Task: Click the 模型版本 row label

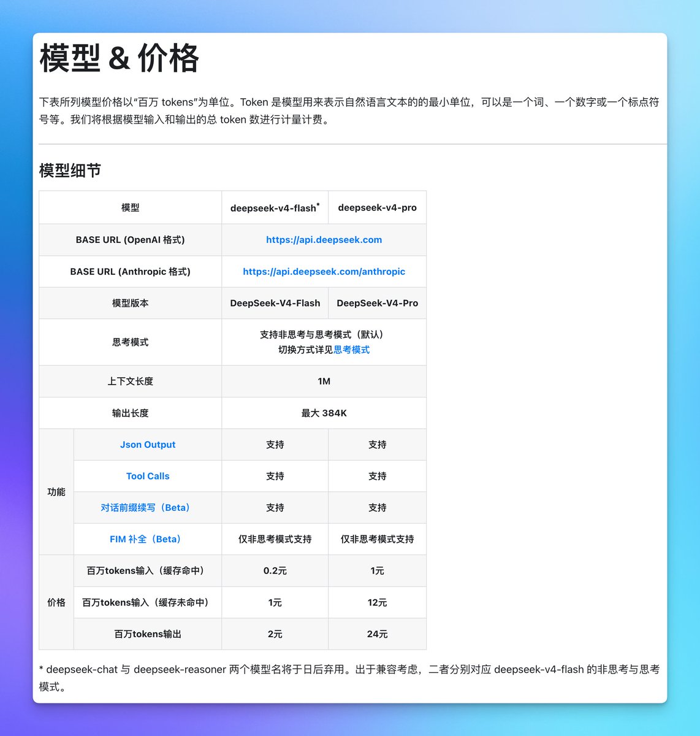Action: click(x=131, y=303)
